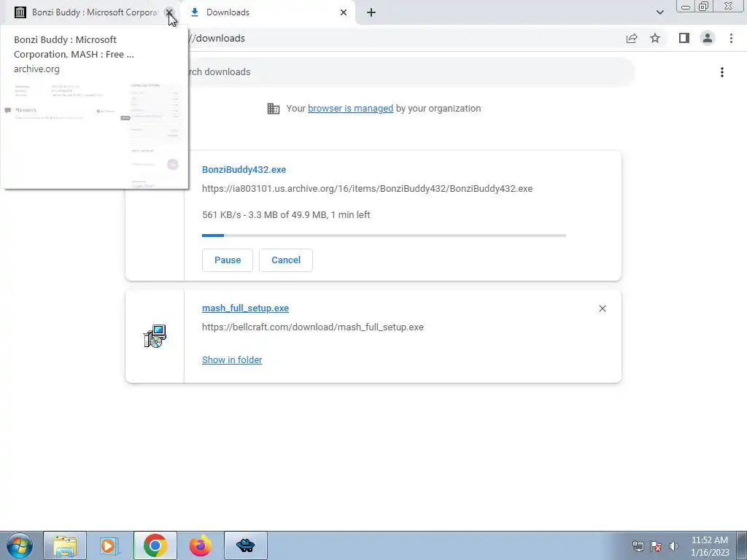Close the Bonzi Buddy archive.org tab
Image resolution: width=747 pixels, height=560 pixels.
click(169, 12)
